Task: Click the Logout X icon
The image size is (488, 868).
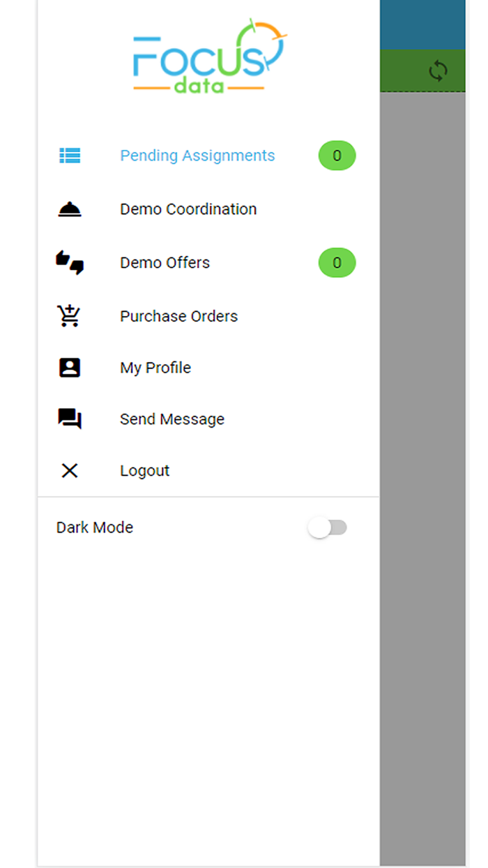Action: click(70, 471)
